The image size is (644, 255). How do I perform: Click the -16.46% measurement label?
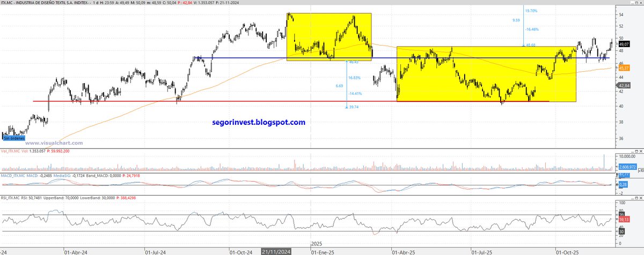point(532,29)
